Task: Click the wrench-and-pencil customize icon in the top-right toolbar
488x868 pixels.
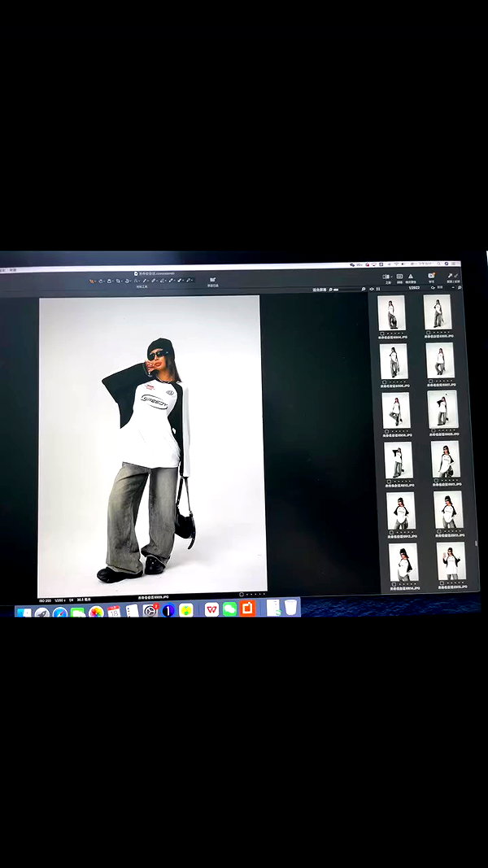Action: 452,276
